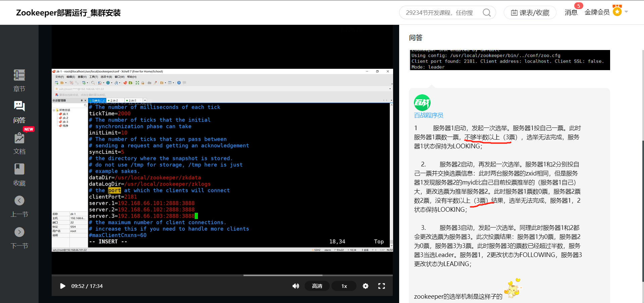Click Xshell open folder toolbar icon
Image resolution: width=644 pixels, height=303 pixels.
click(62, 83)
